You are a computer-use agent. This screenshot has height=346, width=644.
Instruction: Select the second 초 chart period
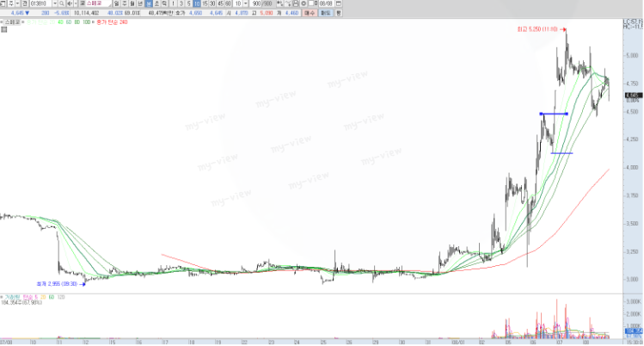156,3
